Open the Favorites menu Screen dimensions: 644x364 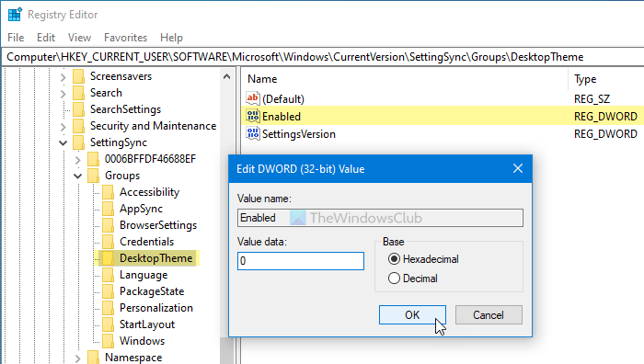125,38
